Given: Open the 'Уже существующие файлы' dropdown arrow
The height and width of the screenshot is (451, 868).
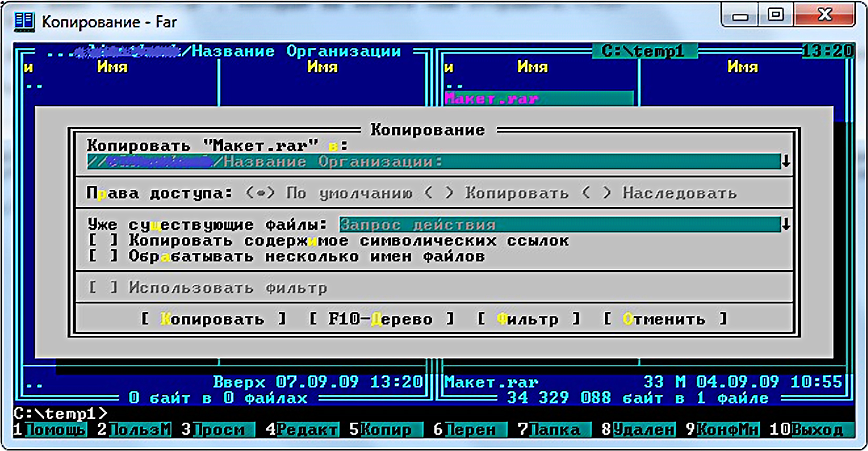Looking at the screenshot, I should pos(786,225).
